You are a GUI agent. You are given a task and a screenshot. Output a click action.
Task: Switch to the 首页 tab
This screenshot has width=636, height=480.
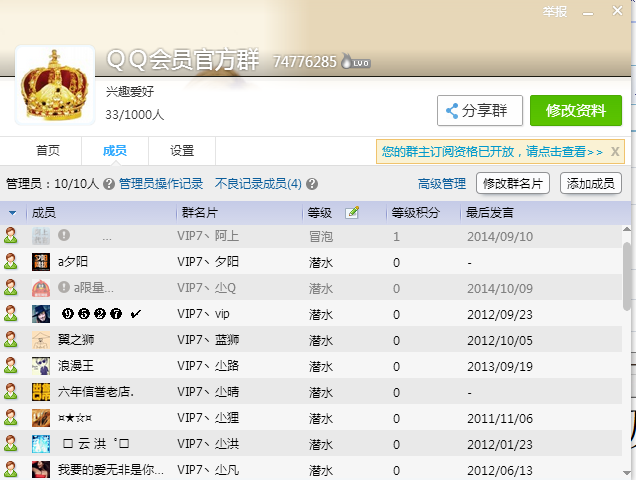48,151
